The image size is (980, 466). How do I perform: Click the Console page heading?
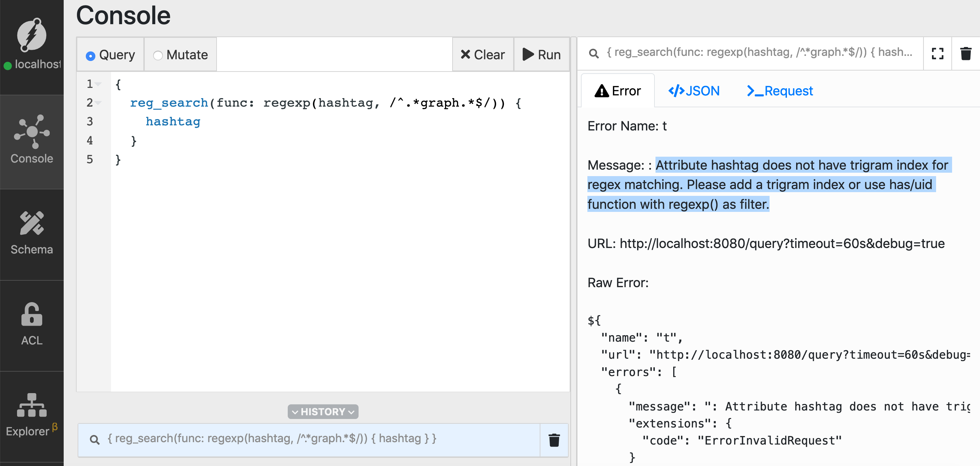123,16
